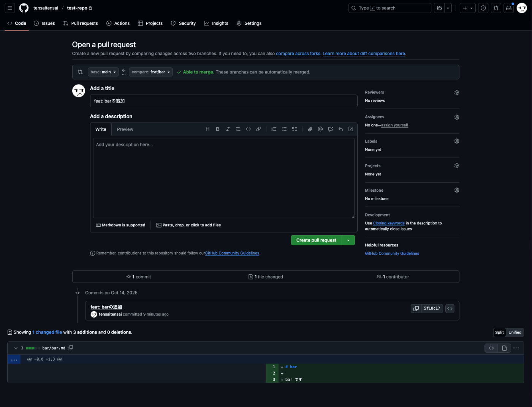Open Copilot chat from the header
The image size is (532, 407).
(x=439, y=8)
